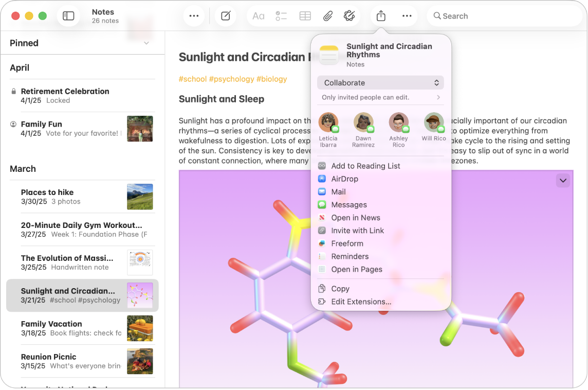Select AirDrop in the share sheet

343,179
